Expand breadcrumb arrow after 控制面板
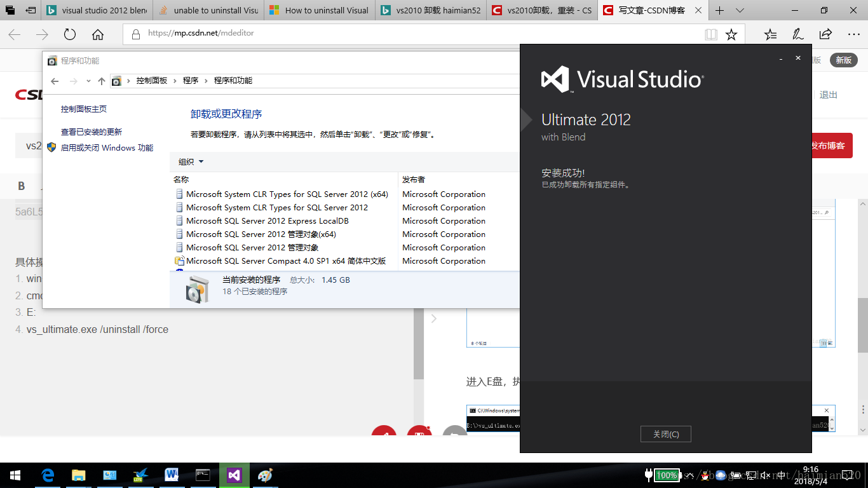 click(x=175, y=81)
